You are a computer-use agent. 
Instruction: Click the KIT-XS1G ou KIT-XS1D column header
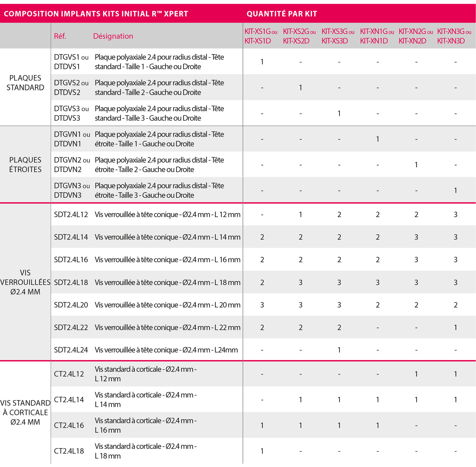tap(261, 36)
